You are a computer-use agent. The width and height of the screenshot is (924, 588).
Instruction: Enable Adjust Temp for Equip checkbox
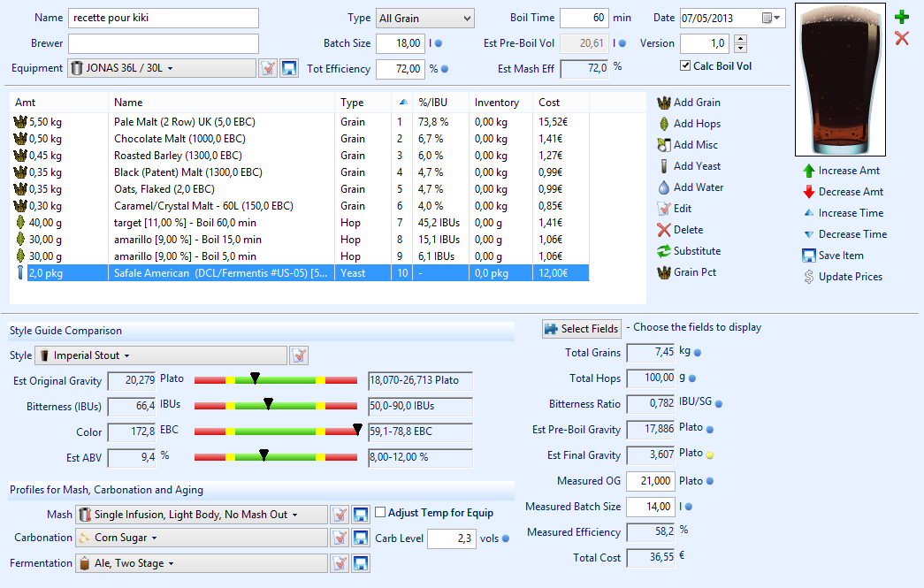pyautogui.click(x=381, y=513)
